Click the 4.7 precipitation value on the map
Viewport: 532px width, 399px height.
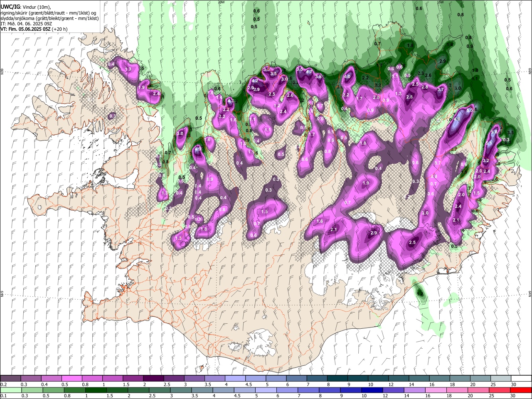(309, 71)
